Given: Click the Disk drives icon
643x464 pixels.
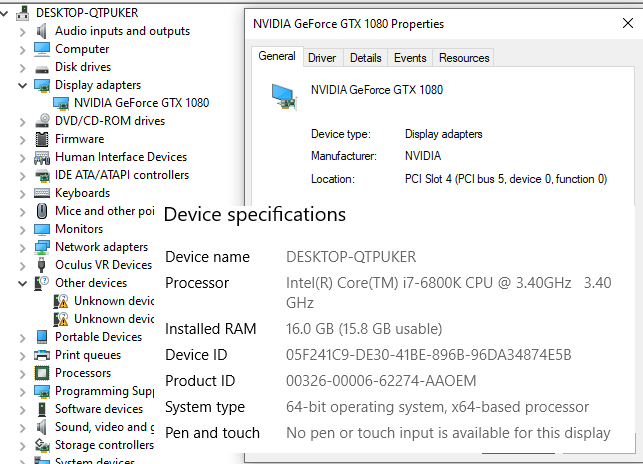Looking at the screenshot, I should coord(41,69).
